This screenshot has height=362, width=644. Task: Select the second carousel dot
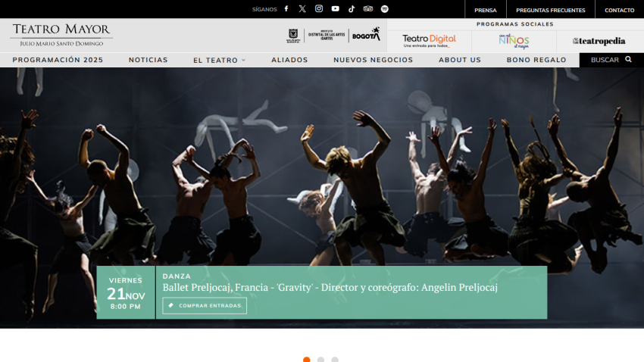(x=320, y=360)
